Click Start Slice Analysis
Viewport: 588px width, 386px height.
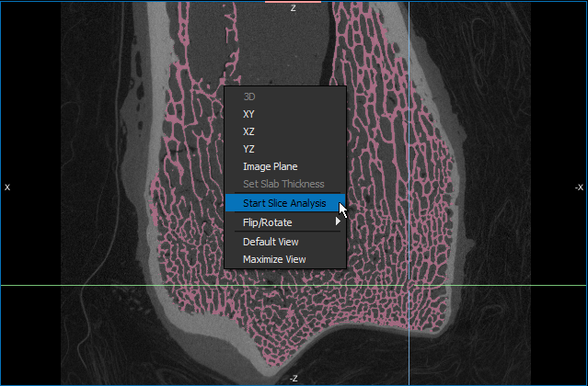pyautogui.click(x=283, y=203)
